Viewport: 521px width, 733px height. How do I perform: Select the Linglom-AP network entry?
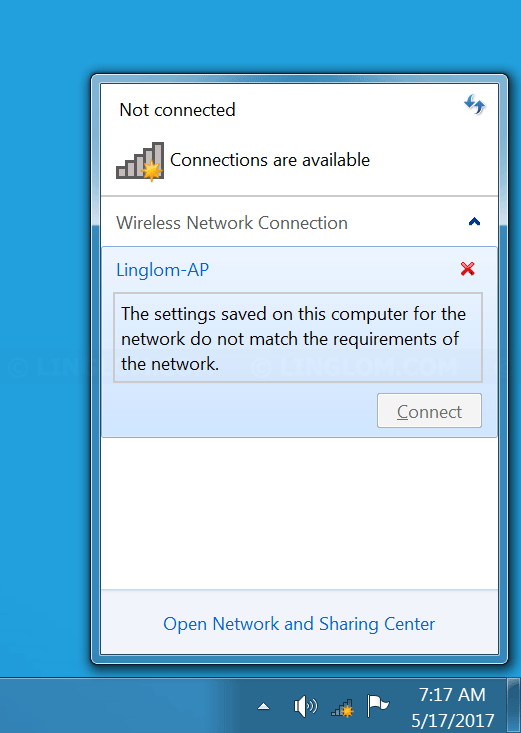tap(162, 270)
